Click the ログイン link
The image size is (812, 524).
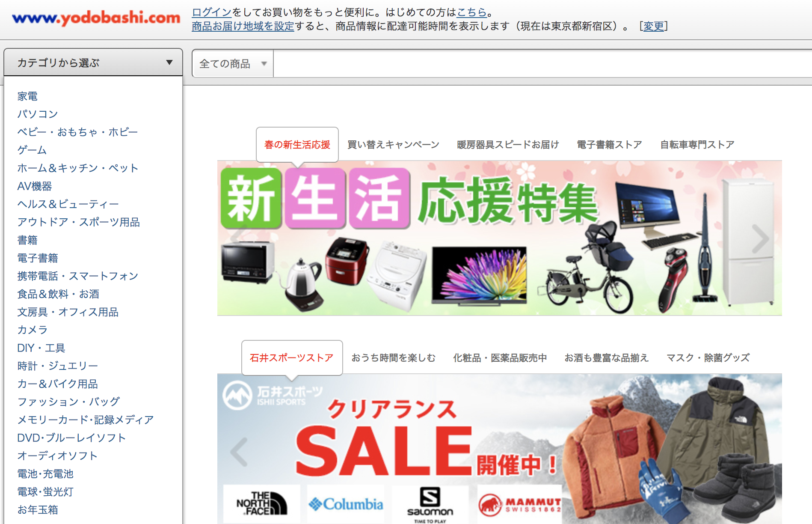tap(211, 12)
